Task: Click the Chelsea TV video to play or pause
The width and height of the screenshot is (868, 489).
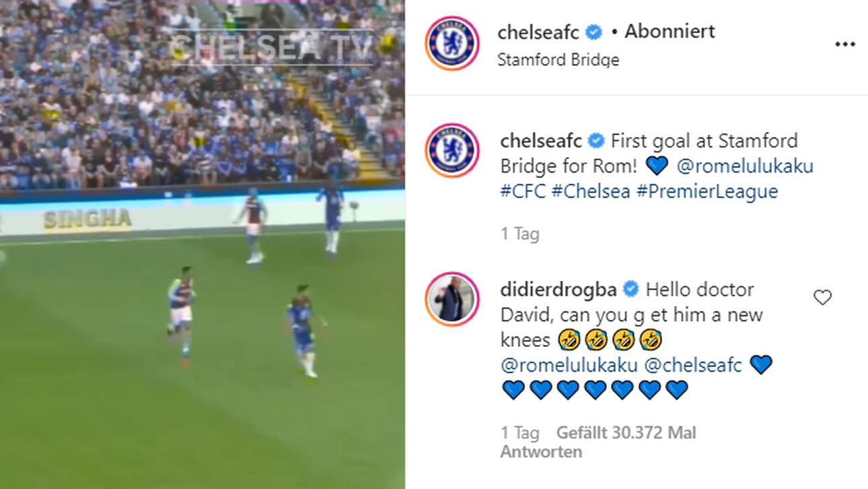Action: pyautogui.click(x=202, y=269)
